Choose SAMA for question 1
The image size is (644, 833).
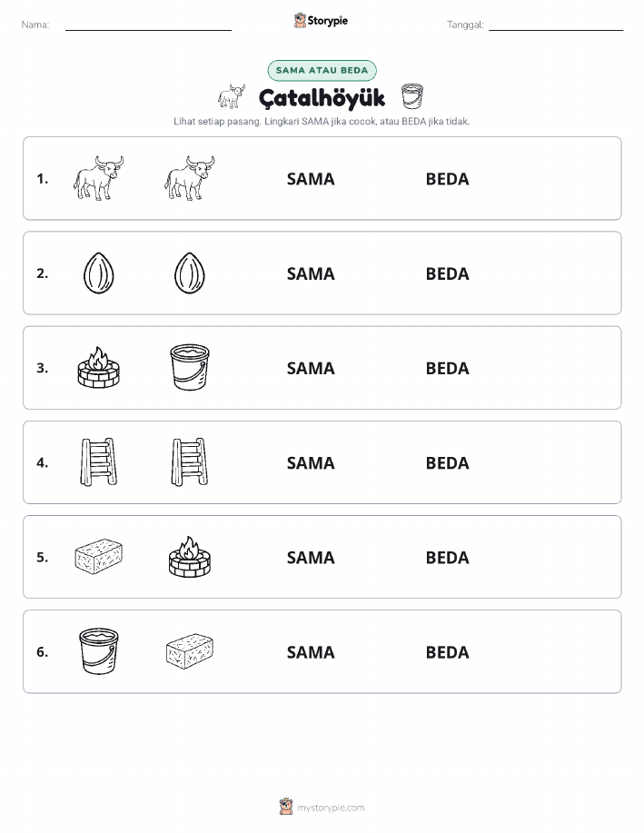point(311,179)
